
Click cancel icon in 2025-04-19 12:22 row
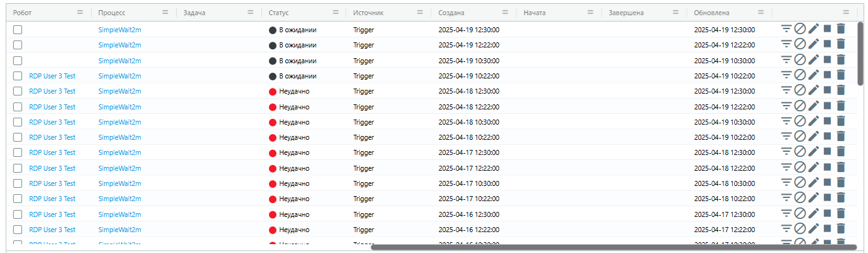click(x=800, y=44)
